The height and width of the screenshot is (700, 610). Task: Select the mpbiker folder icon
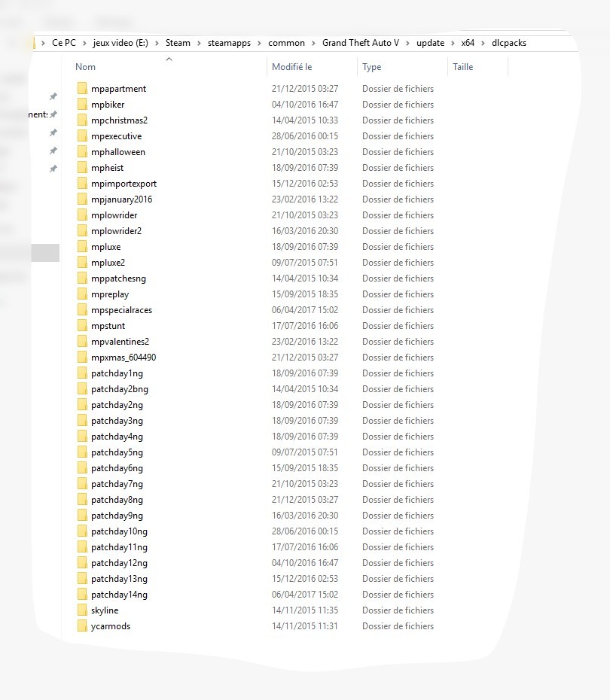[x=82, y=104]
